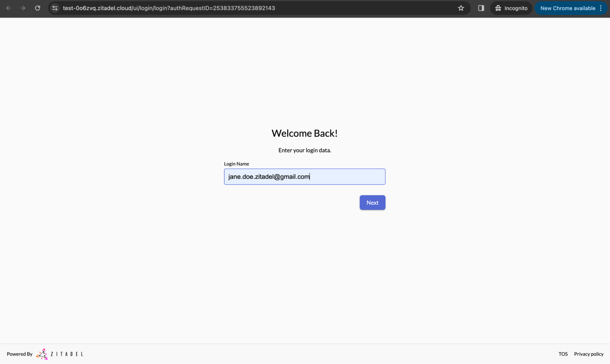
Task: Toggle the browser bookmark state
Action: pyautogui.click(x=461, y=8)
